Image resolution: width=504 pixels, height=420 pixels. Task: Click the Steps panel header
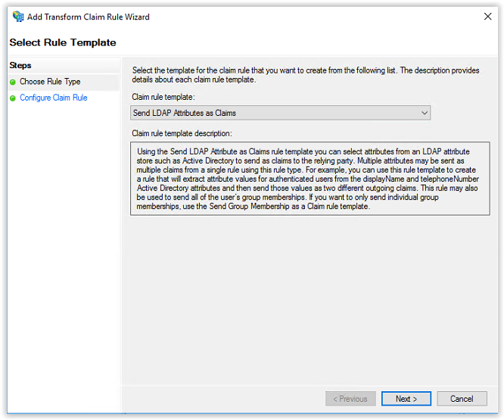coord(20,65)
